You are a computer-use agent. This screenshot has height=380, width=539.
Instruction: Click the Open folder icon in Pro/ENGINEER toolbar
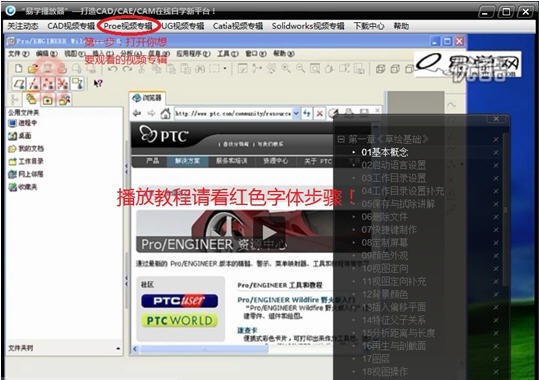click(x=33, y=69)
